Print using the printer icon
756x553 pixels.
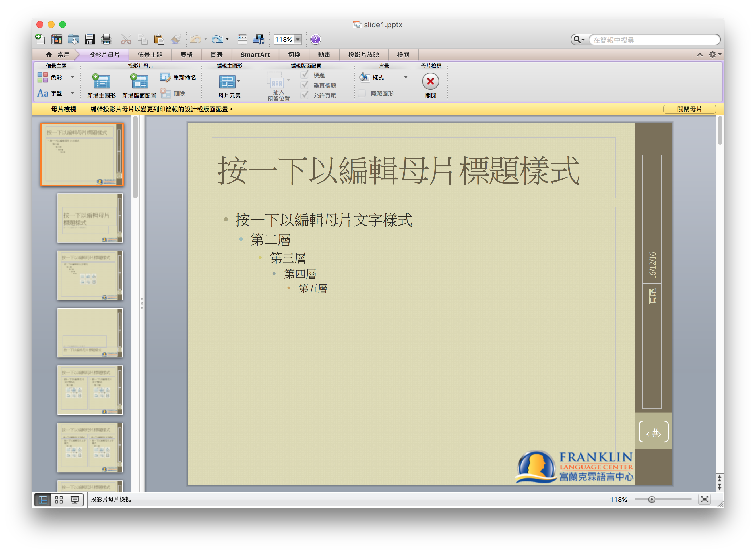106,39
